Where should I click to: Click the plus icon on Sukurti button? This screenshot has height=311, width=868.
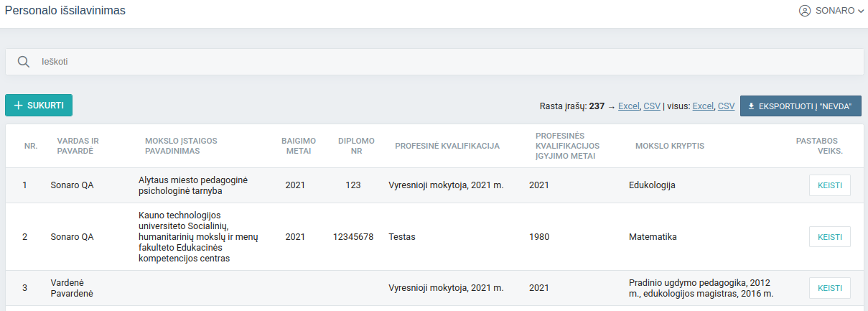click(x=19, y=106)
